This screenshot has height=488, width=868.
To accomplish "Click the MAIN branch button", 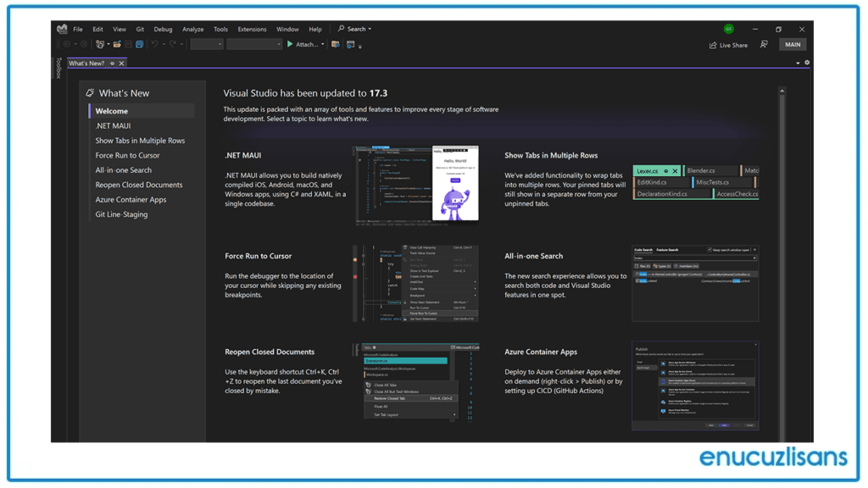I will pyautogui.click(x=792, y=44).
